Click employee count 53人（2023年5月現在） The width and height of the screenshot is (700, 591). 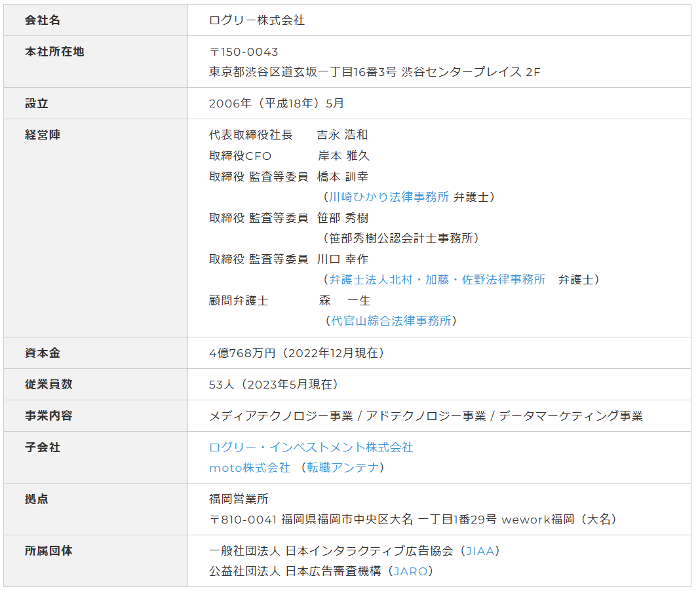tap(273, 385)
